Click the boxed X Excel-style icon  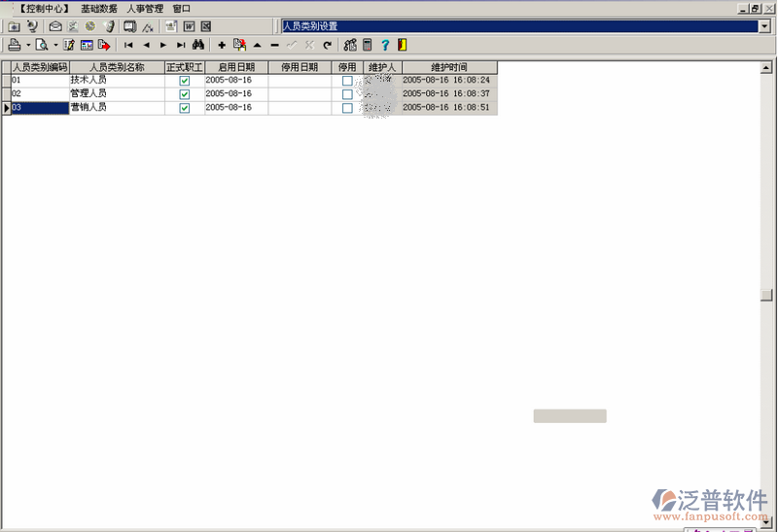(x=206, y=26)
